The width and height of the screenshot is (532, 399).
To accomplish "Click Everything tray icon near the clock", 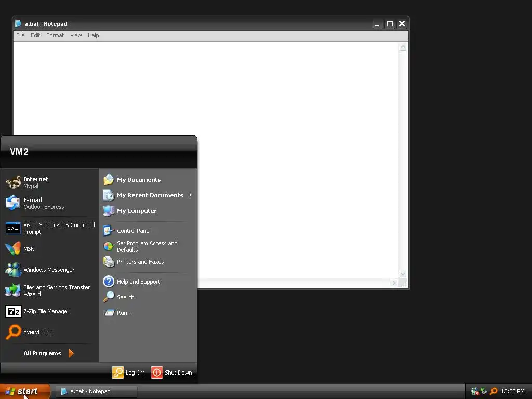I will coord(494,391).
